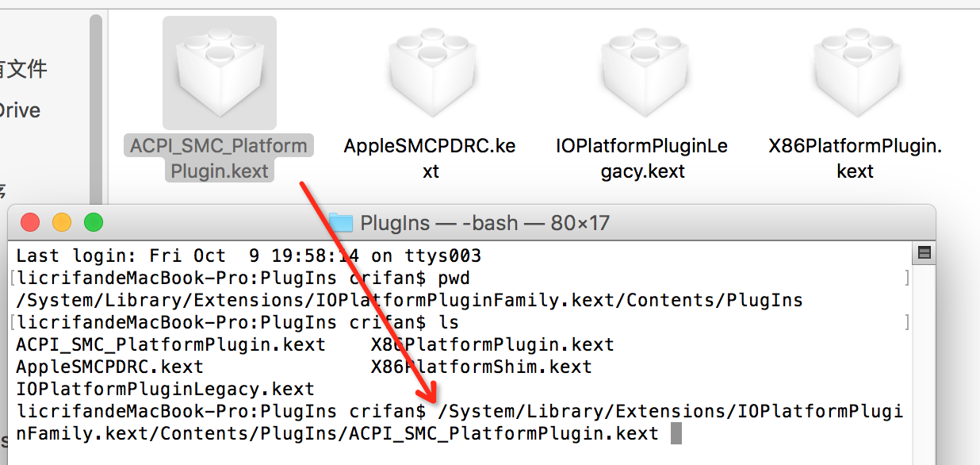Click the AppleSMCPDRC.kext file name label
Screen dimensions: 980x465
[x=430, y=158]
